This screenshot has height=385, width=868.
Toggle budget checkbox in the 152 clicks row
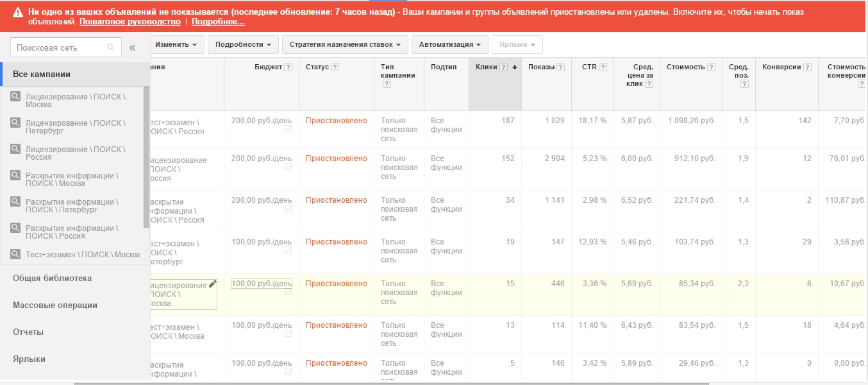tap(288, 167)
